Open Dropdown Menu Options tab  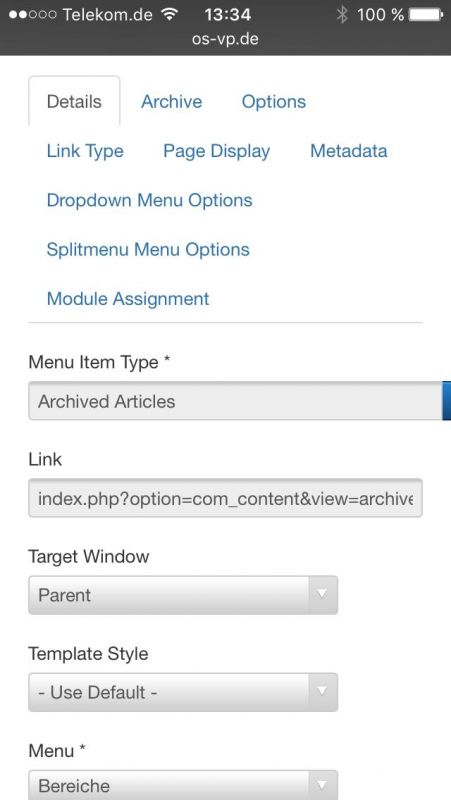click(x=149, y=200)
